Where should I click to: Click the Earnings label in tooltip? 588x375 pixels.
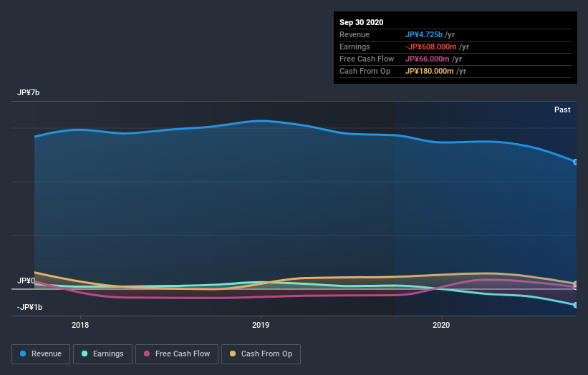(x=355, y=47)
